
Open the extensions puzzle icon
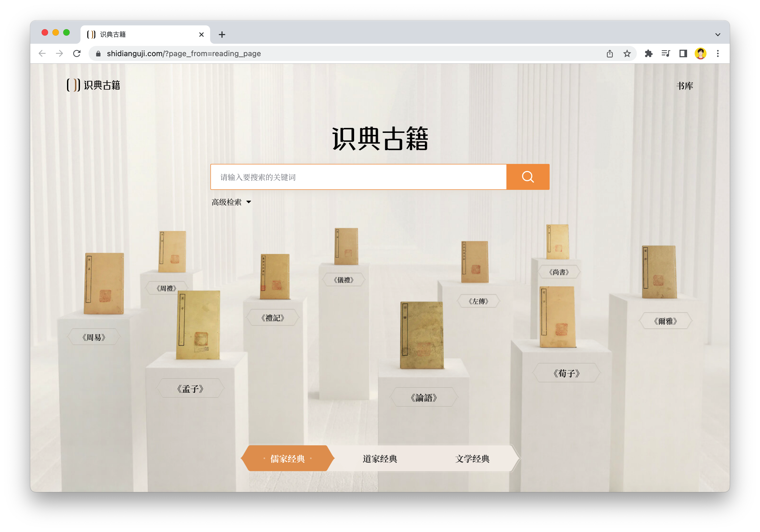tap(648, 53)
